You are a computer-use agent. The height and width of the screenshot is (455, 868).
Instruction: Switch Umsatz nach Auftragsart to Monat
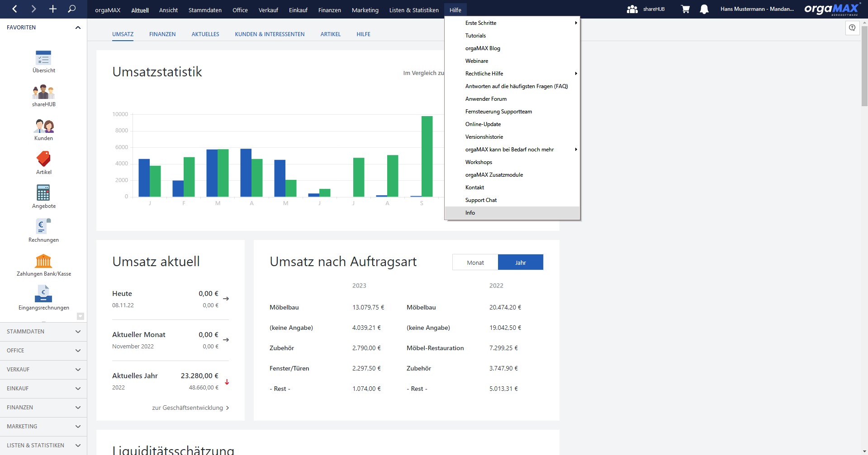475,263
